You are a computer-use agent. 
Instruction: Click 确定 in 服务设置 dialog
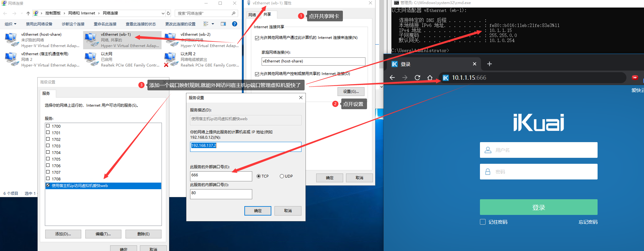258,211
